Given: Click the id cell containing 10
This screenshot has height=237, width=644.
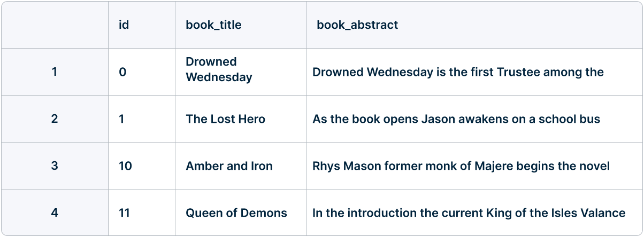Looking at the screenshot, I should point(125,166).
